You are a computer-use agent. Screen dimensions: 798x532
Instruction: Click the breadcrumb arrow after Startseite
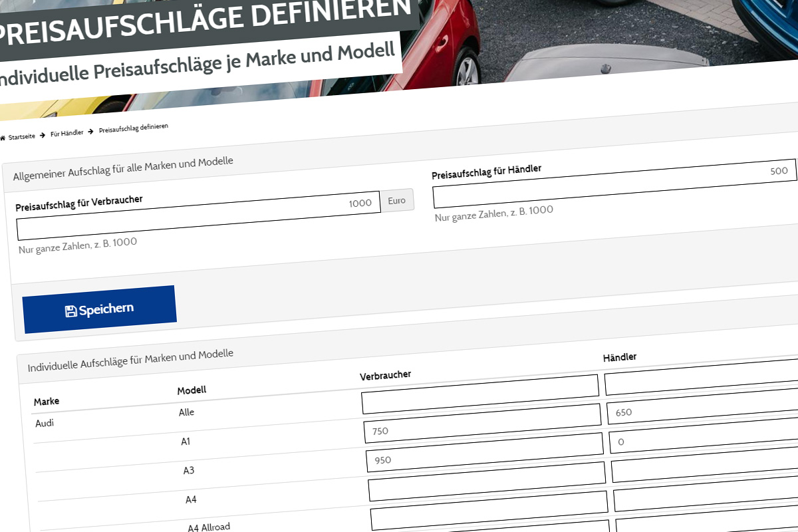point(43,135)
